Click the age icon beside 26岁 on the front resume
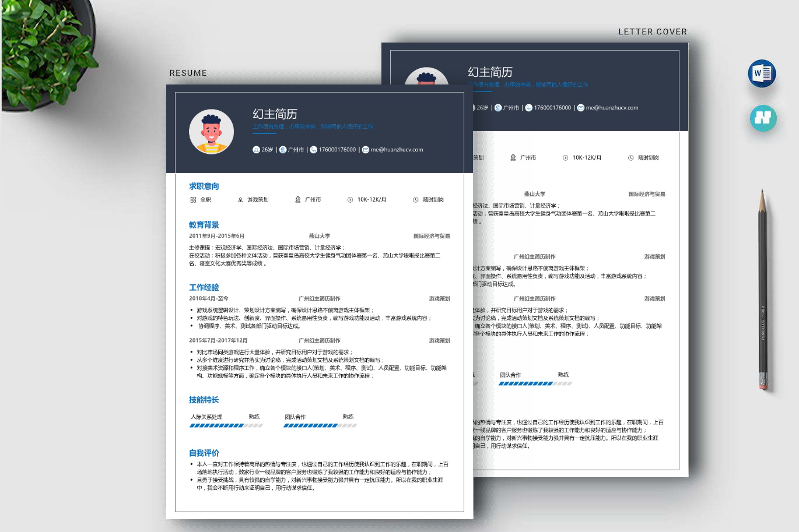Screen dimensions: 799x532 pyautogui.click(x=256, y=150)
